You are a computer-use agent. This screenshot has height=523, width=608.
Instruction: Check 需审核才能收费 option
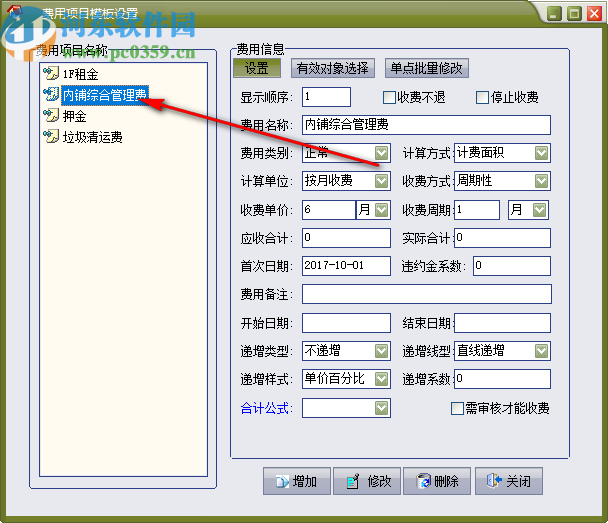pos(457,408)
